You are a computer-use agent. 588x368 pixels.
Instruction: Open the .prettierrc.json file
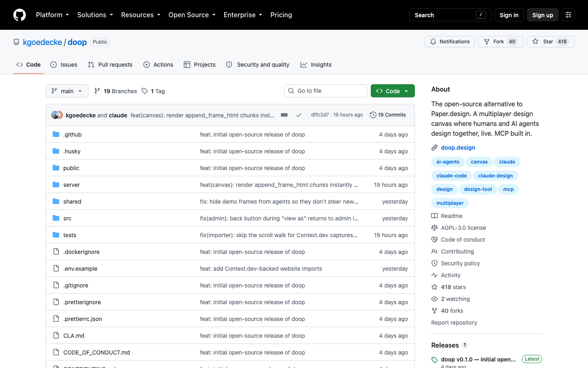tap(82, 319)
